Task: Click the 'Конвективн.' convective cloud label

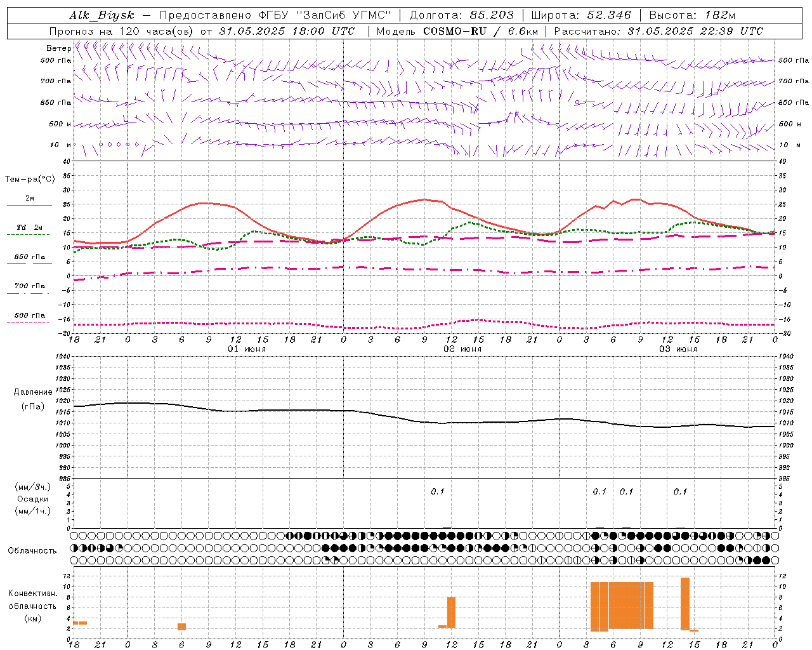Action: point(33,593)
